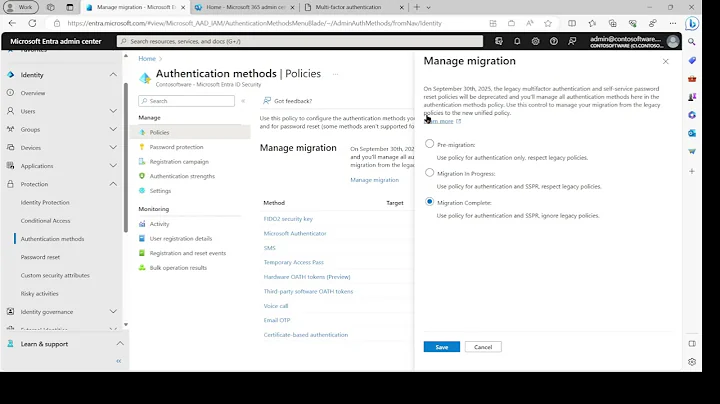Switch to Microsoft 365 admin center tab
This screenshot has height=404, width=720.
(244, 7)
